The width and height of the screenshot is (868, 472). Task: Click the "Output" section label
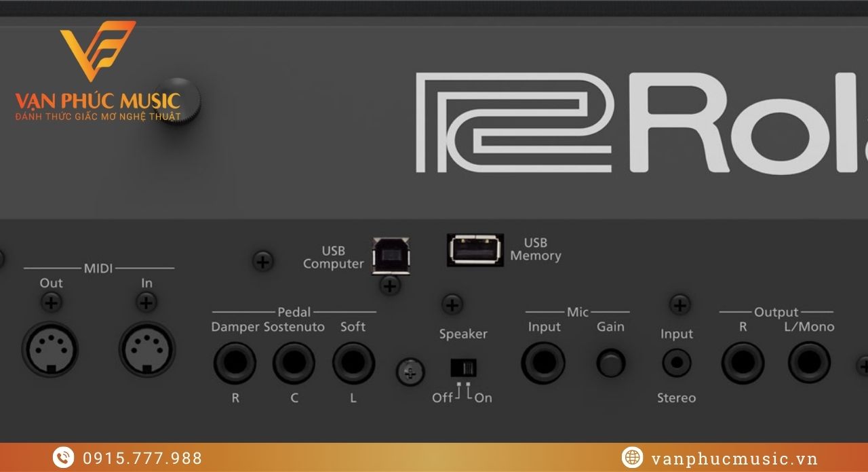tap(776, 313)
